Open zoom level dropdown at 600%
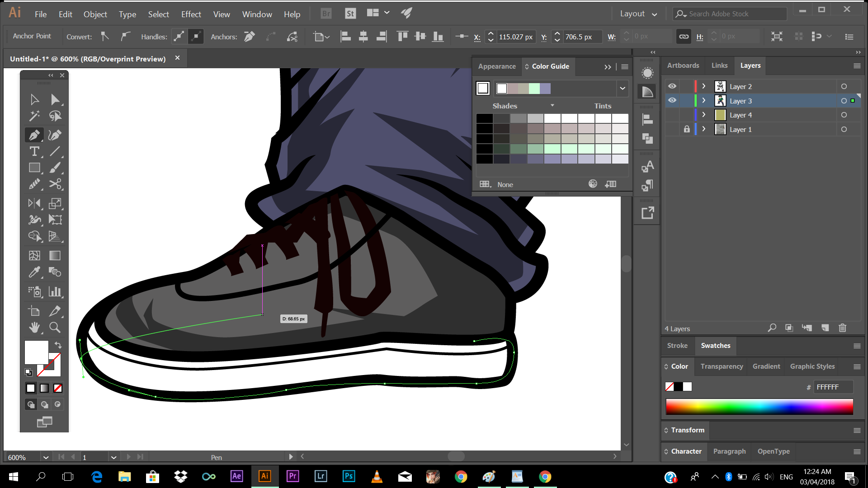The height and width of the screenshot is (488, 868). [x=46, y=457]
